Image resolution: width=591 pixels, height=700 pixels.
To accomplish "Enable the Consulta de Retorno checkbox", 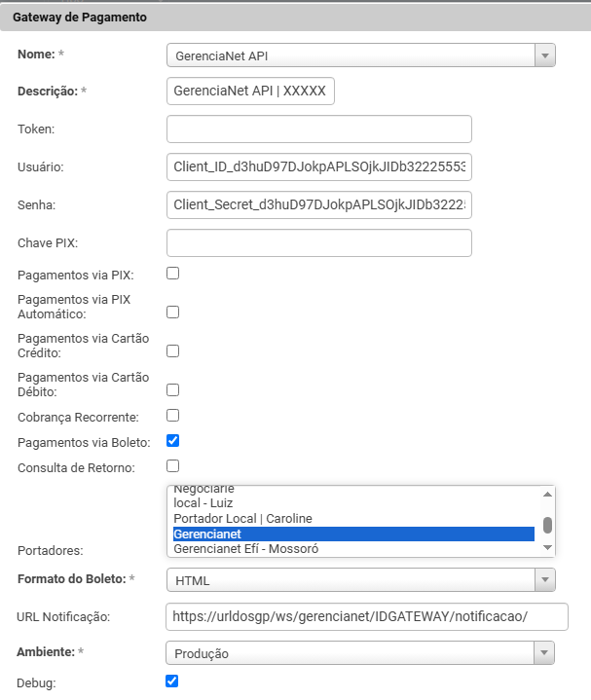I will pos(172,465).
